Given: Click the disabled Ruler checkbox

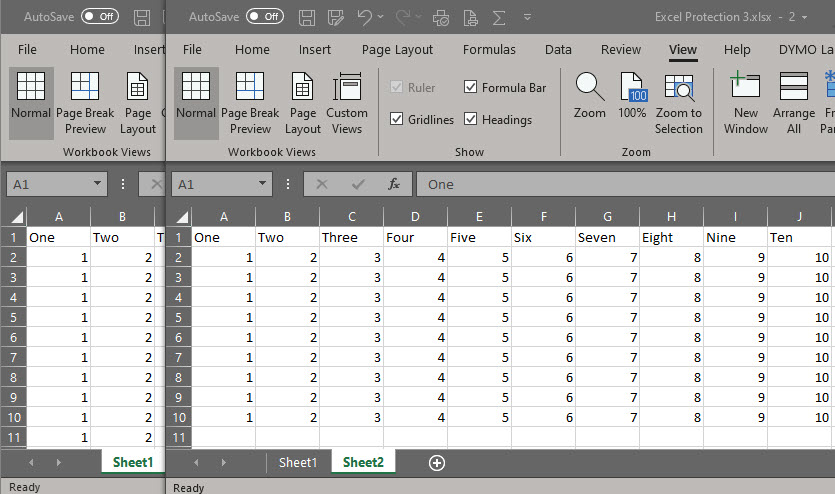Looking at the screenshot, I should tap(396, 87).
